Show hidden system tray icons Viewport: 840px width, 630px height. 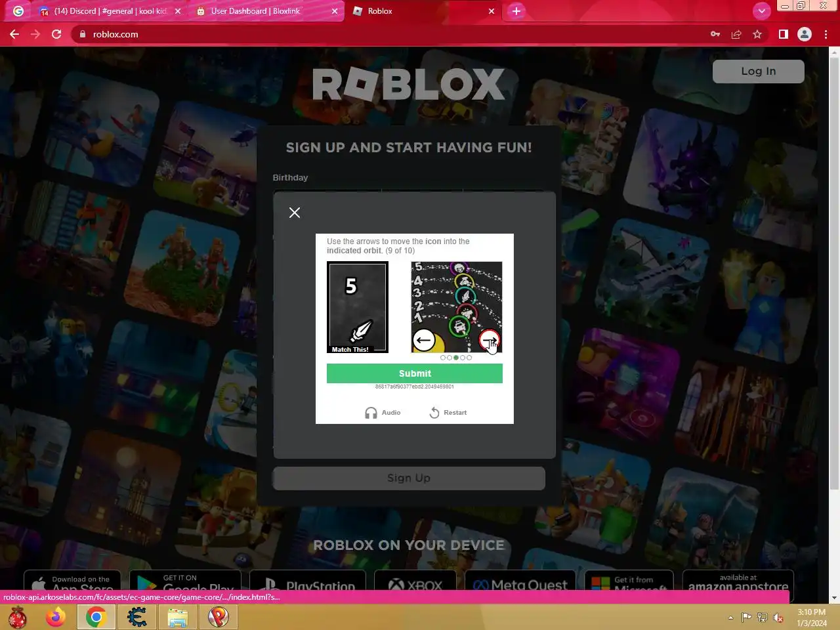pos(730,618)
